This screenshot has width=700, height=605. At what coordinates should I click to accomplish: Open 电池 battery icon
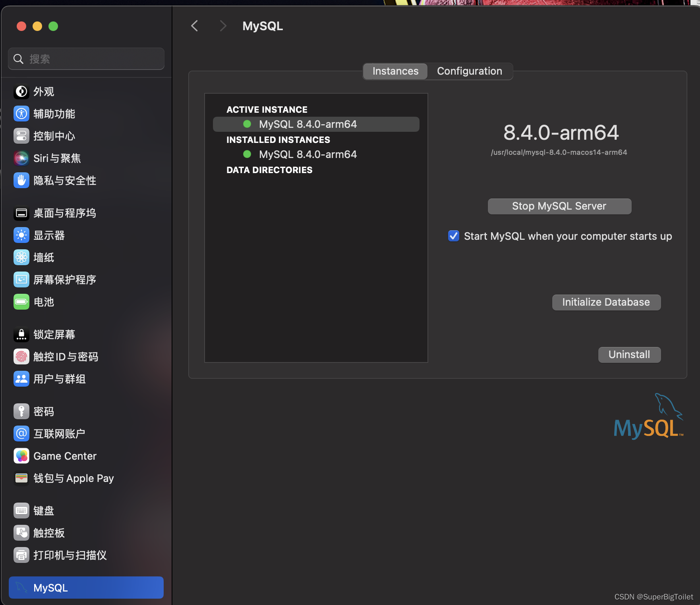21,302
